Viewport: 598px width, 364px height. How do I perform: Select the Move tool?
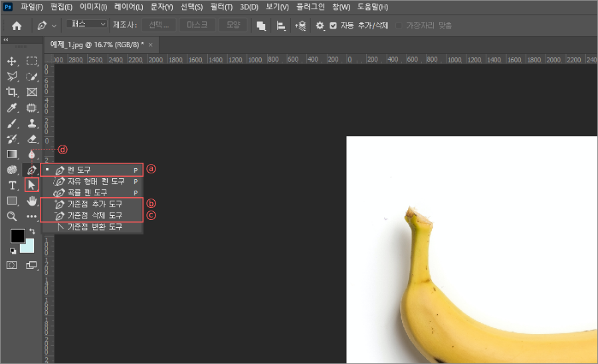click(x=12, y=61)
